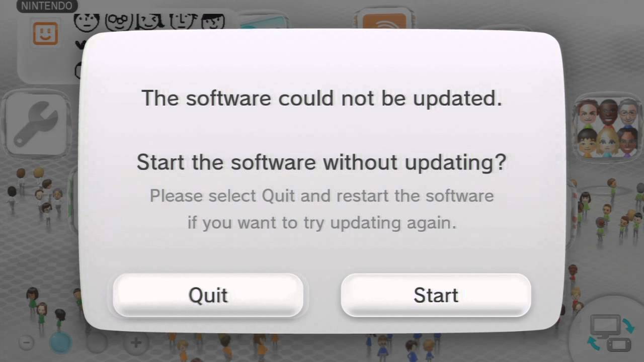644x362 pixels.
Task: Open the orange broadcast app icon
Action: click(384, 21)
